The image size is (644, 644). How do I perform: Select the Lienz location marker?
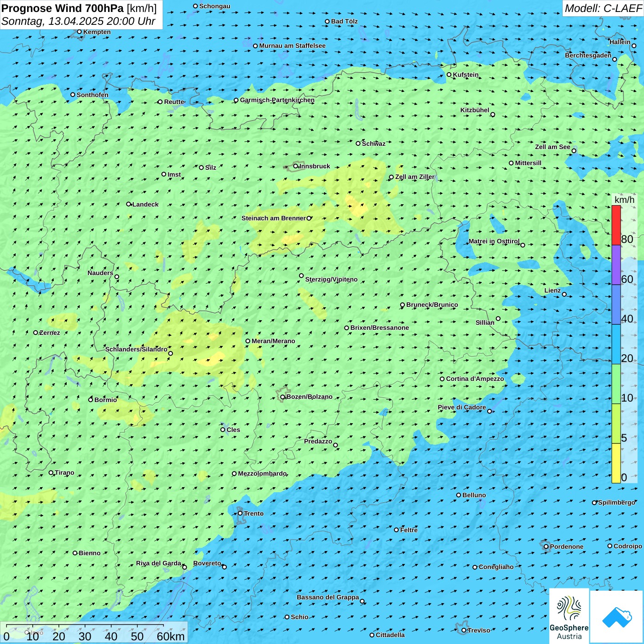[x=564, y=294]
